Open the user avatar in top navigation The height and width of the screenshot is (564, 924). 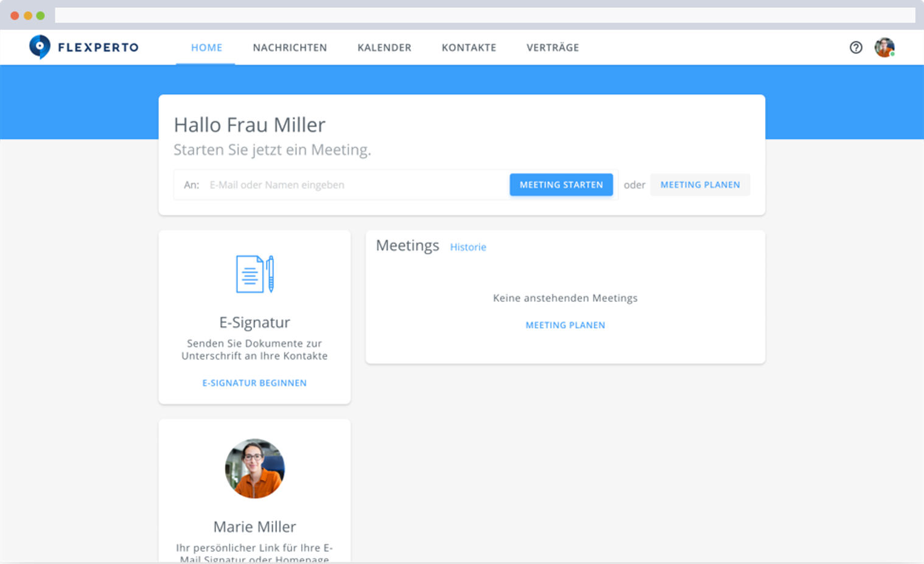[884, 47]
